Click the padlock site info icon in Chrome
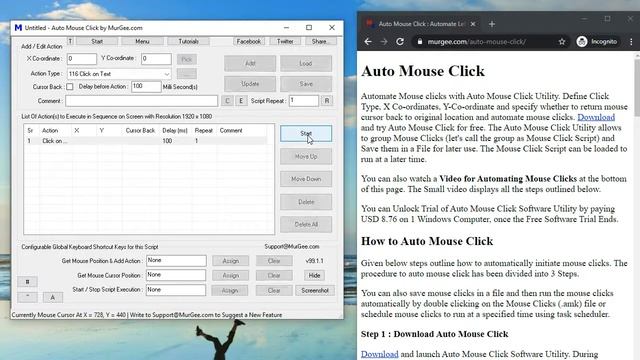The image size is (640, 360). click(x=419, y=42)
